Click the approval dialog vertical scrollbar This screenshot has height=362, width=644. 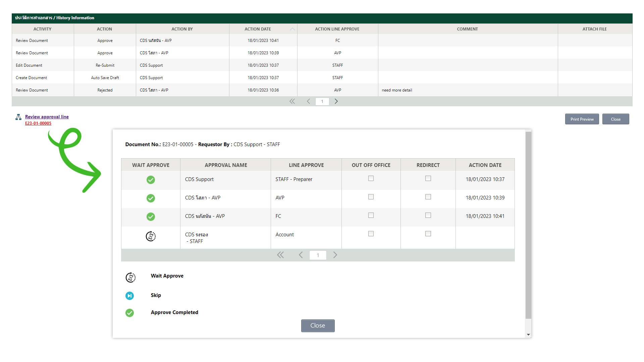tap(528, 225)
